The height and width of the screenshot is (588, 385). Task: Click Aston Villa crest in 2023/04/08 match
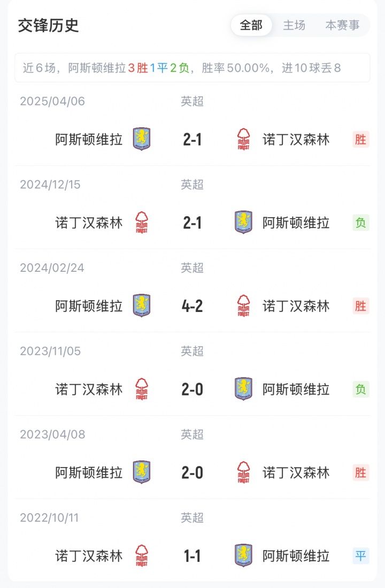tap(142, 473)
